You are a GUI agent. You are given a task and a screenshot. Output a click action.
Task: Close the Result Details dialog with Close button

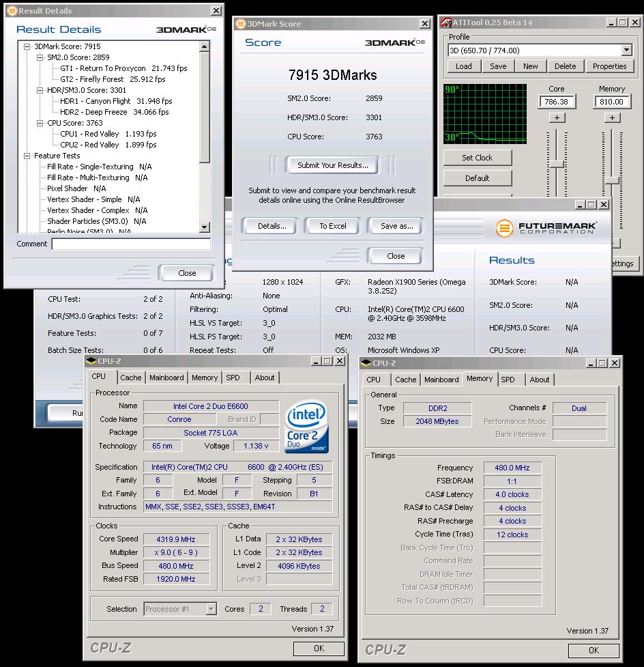tap(186, 273)
